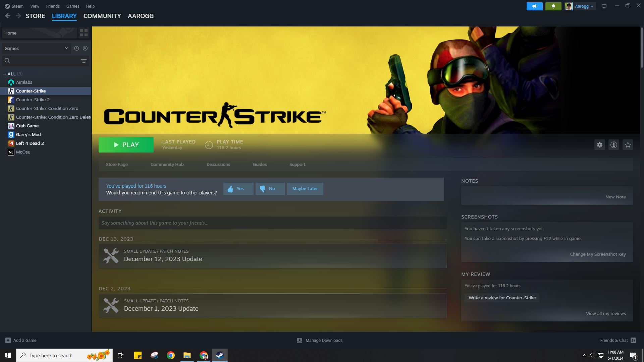Collapse the ALL games category
The width and height of the screenshot is (644, 362).
tap(4, 74)
